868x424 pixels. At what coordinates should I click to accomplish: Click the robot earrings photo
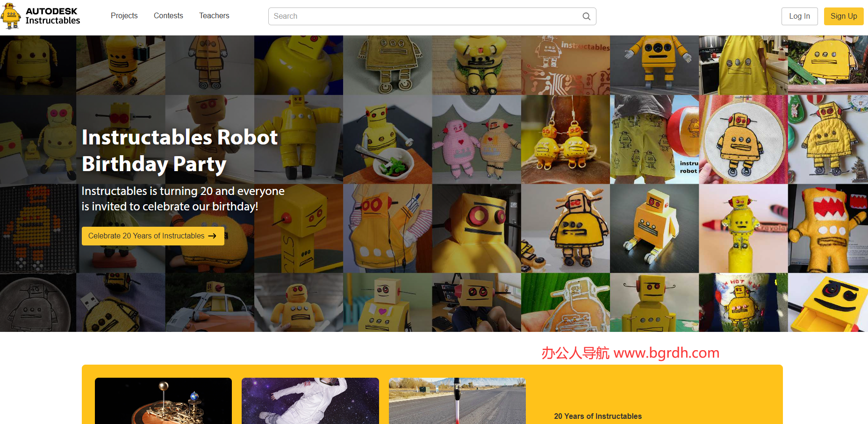[x=565, y=139]
